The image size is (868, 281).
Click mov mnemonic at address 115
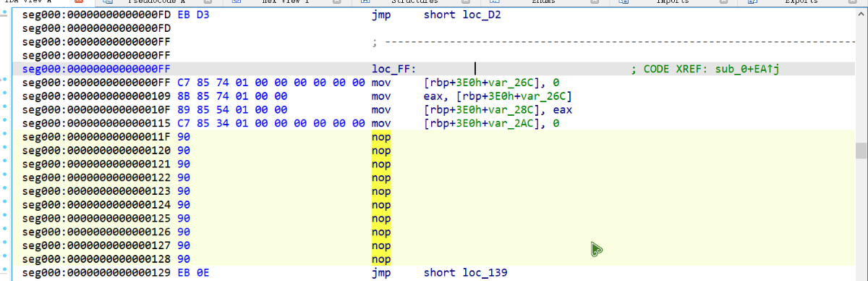click(x=380, y=124)
